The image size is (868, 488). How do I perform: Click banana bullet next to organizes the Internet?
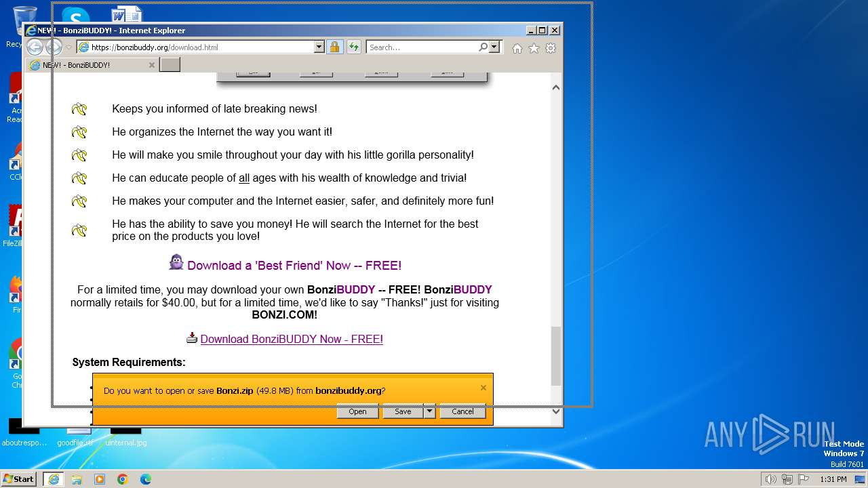pyautogui.click(x=79, y=131)
